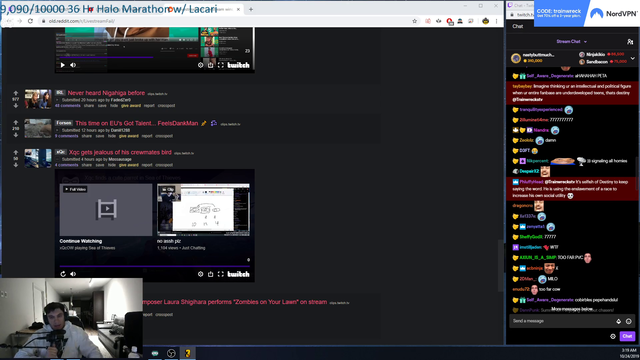Upvote the 'Xqc gets jealous' post
640x360 pixels.
(x=16, y=152)
